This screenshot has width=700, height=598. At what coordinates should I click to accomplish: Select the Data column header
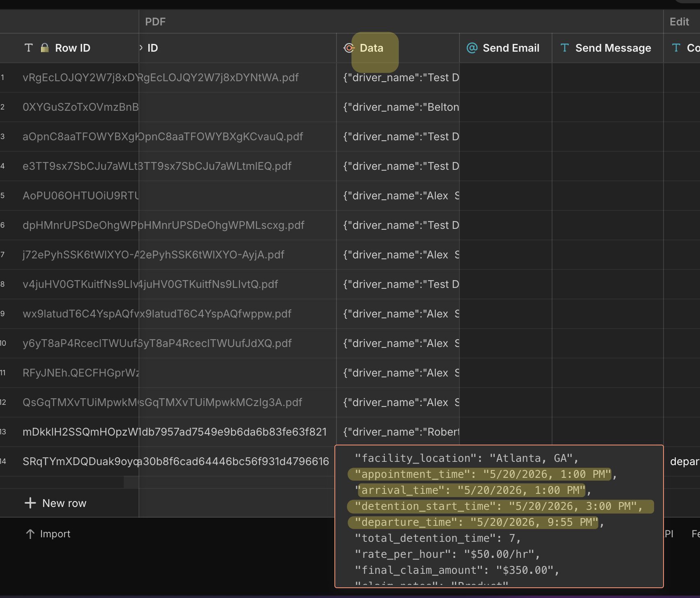point(398,48)
